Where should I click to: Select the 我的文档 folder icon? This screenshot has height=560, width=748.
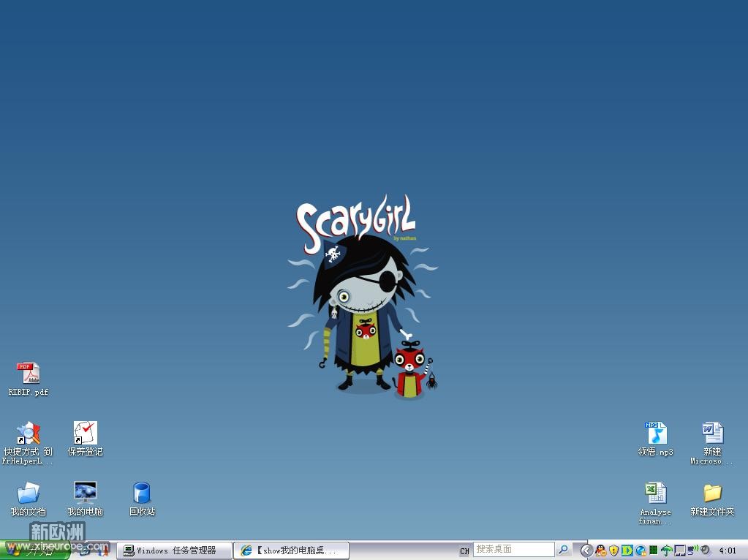tap(29, 493)
